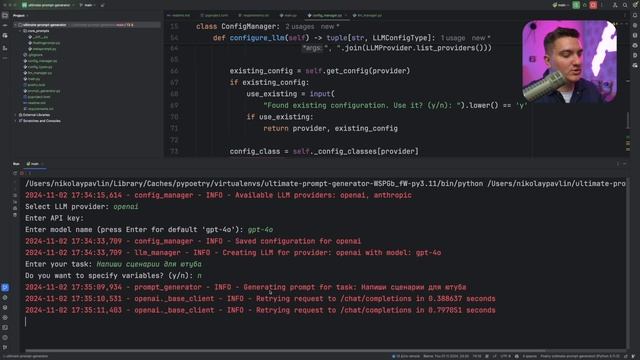The width and height of the screenshot is (640, 360).
Task: Open the Terminal tool window icon
Action: coord(5,327)
